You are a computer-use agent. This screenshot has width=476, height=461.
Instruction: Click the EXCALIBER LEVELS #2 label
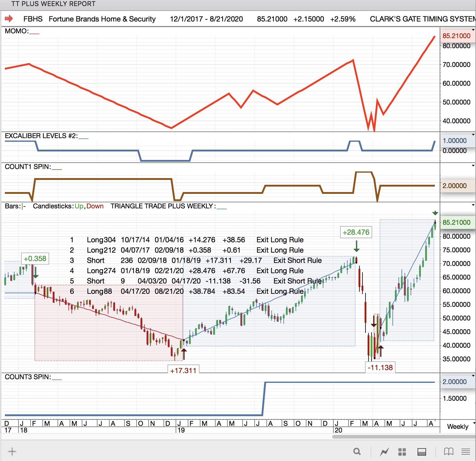(x=41, y=136)
